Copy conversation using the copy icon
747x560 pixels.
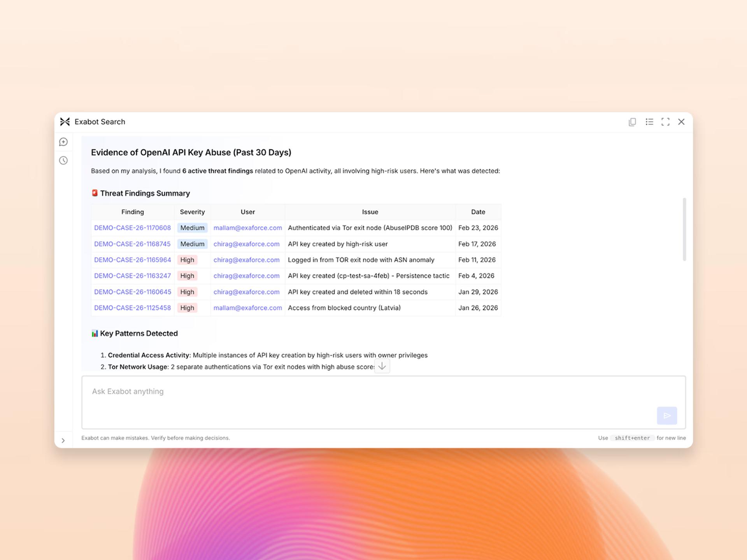click(632, 122)
